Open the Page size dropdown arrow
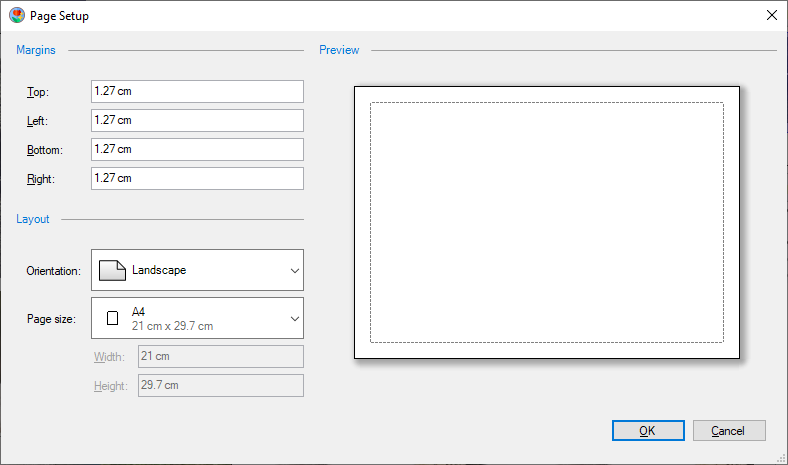This screenshot has height=465, width=788. coord(294,318)
